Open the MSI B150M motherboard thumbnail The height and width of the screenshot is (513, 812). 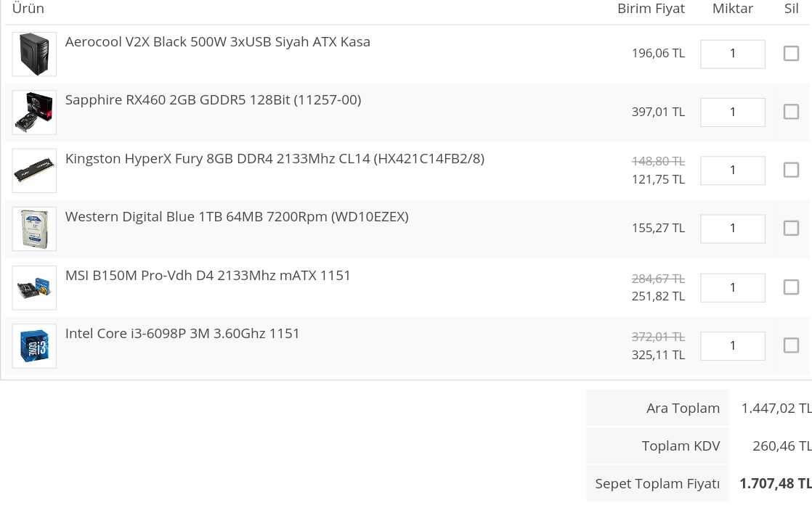coord(34,288)
